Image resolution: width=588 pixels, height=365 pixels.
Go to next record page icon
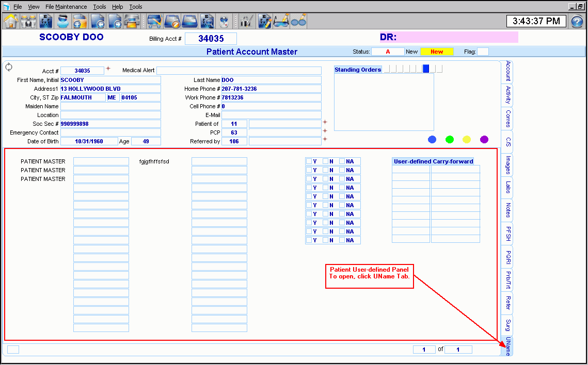pyautogui.click(x=115, y=21)
